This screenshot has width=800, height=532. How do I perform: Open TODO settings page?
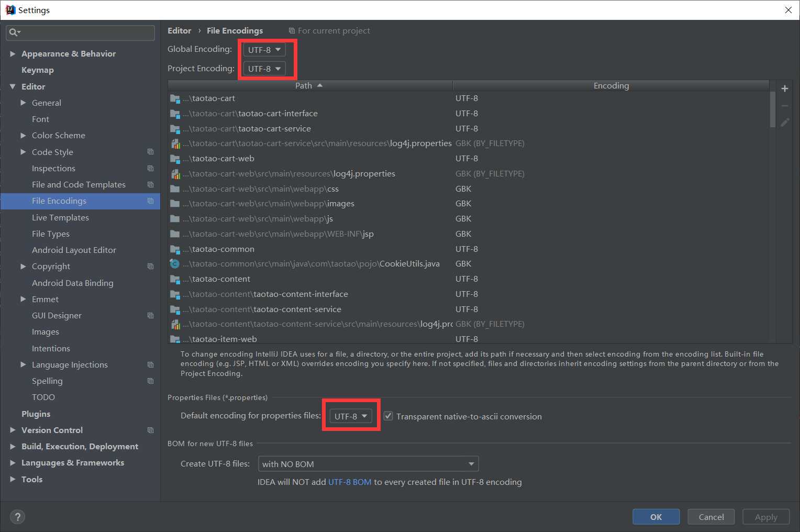[43, 397]
